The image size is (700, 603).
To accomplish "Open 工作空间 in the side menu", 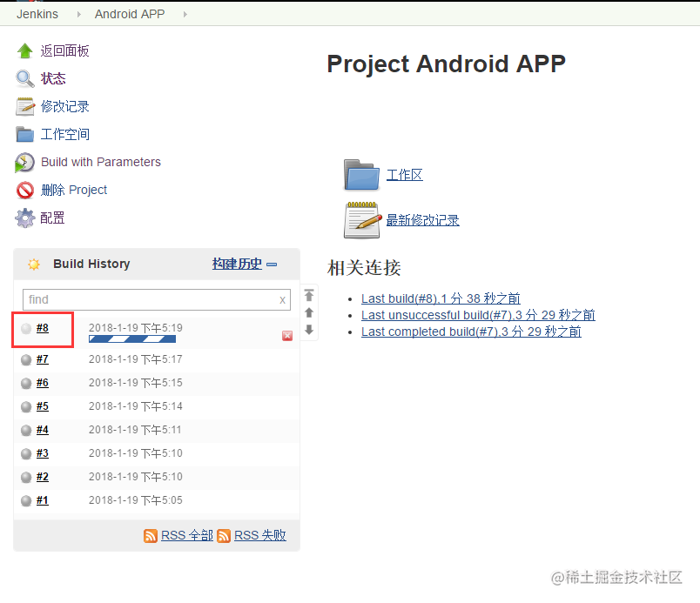I will tap(65, 134).
